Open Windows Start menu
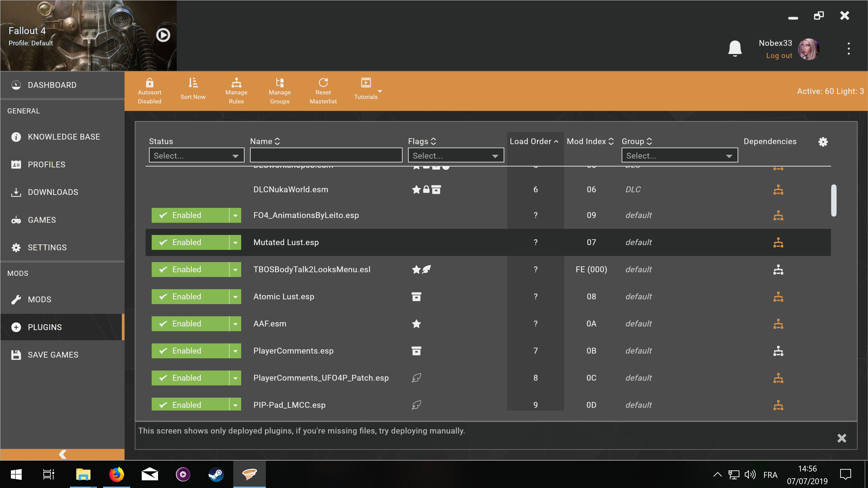 16,474
